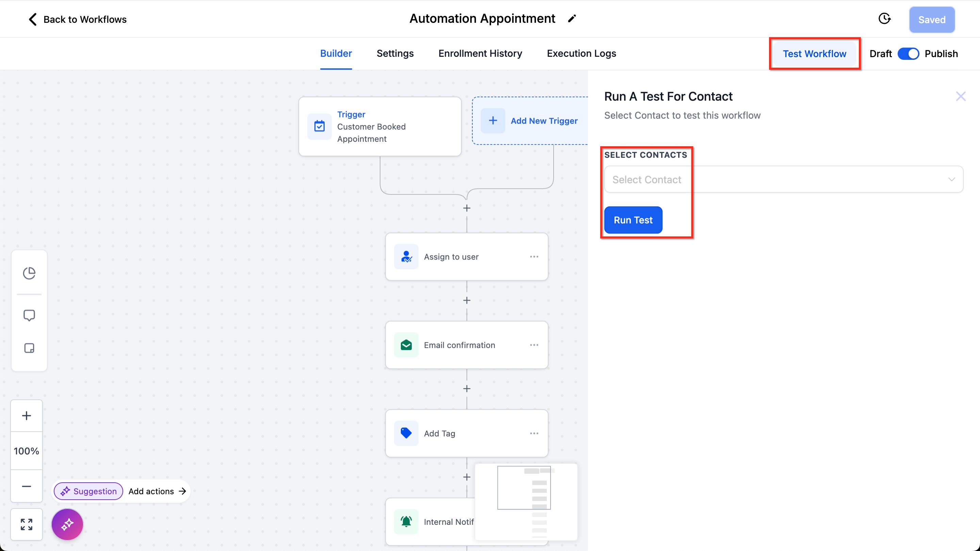Click the fit-to-screen expand icon
The width and height of the screenshot is (980, 551).
26,524
